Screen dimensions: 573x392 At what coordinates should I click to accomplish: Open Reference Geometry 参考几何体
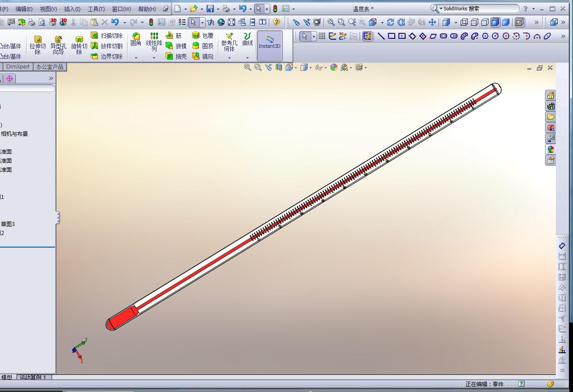[x=229, y=42]
